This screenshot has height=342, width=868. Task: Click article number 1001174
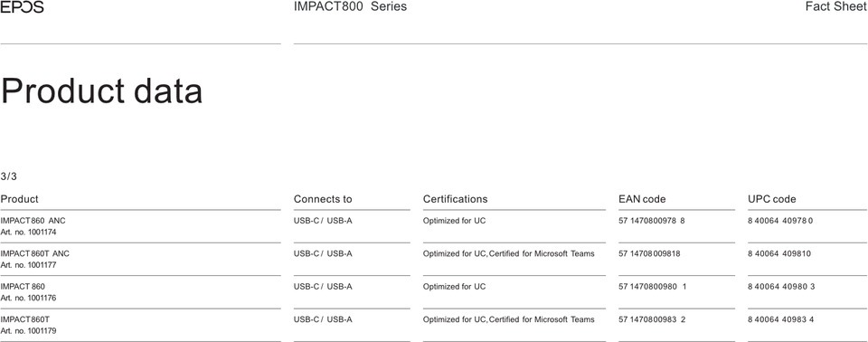tap(28, 233)
